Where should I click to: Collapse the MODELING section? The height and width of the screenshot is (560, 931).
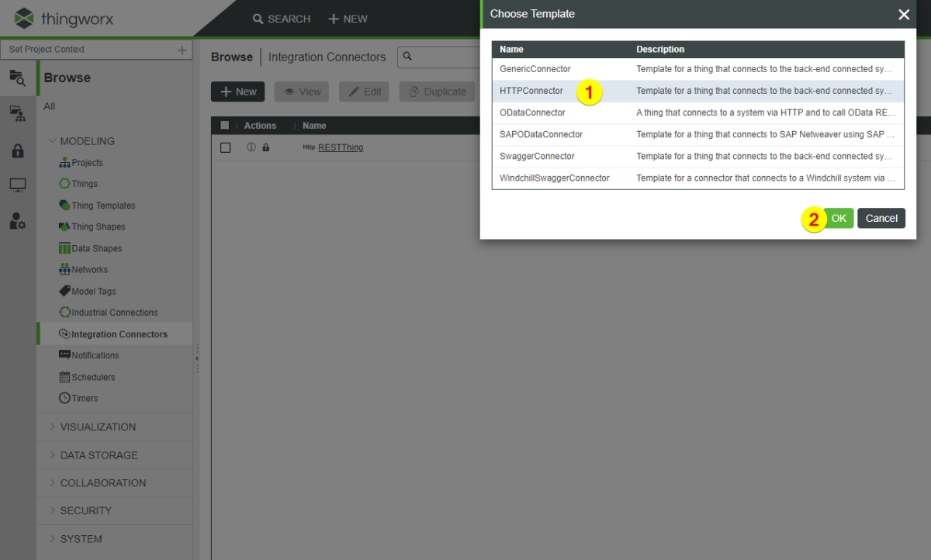tap(89, 140)
